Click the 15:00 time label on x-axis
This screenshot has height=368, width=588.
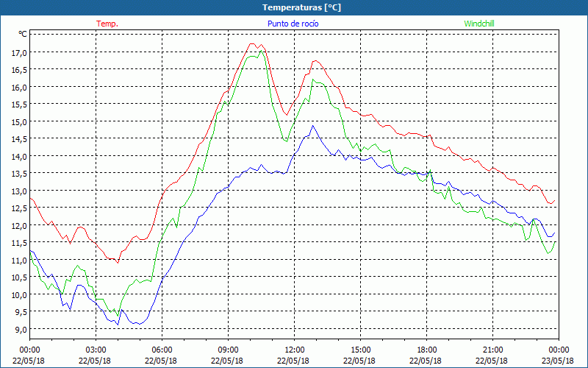(x=360, y=350)
